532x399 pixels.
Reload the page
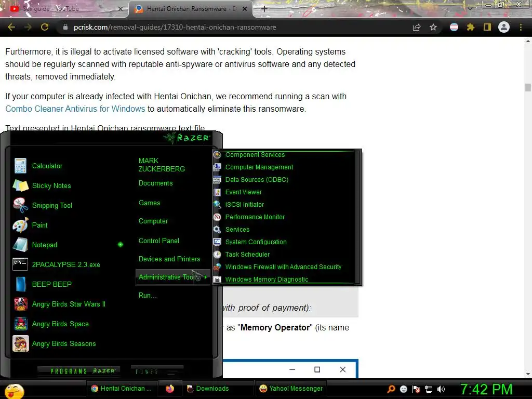point(45,27)
